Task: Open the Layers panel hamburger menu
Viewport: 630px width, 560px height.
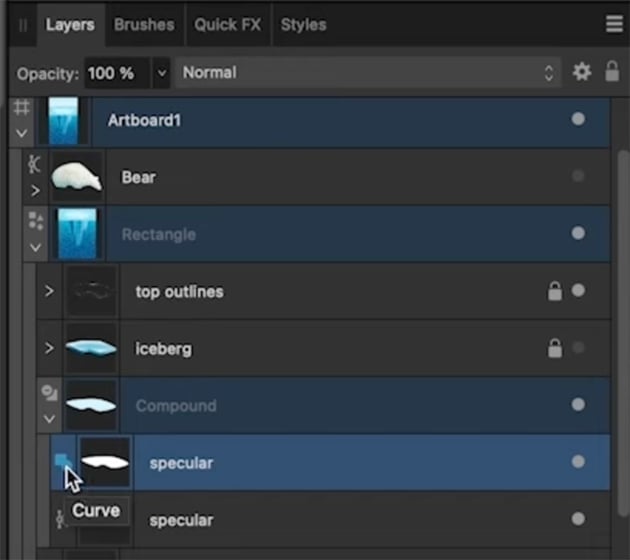Action: tap(614, 25)
